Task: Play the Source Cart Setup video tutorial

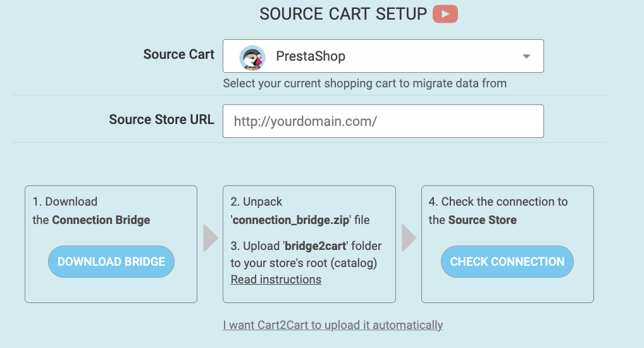Action: pos(445,14)
